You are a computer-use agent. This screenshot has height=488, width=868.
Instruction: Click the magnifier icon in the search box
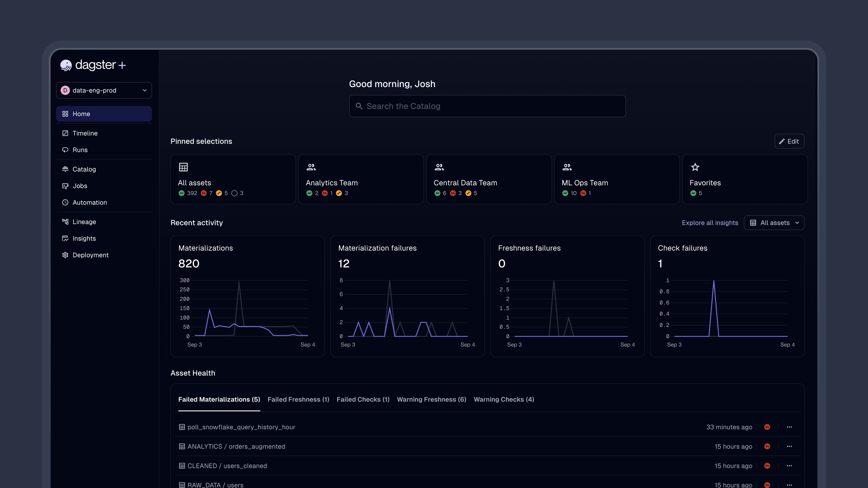click(359, 106)
